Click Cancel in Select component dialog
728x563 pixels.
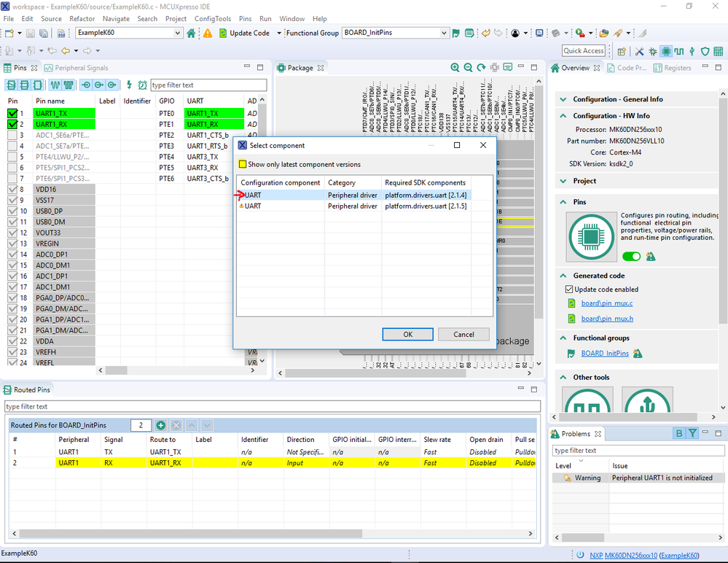[463, 335]
